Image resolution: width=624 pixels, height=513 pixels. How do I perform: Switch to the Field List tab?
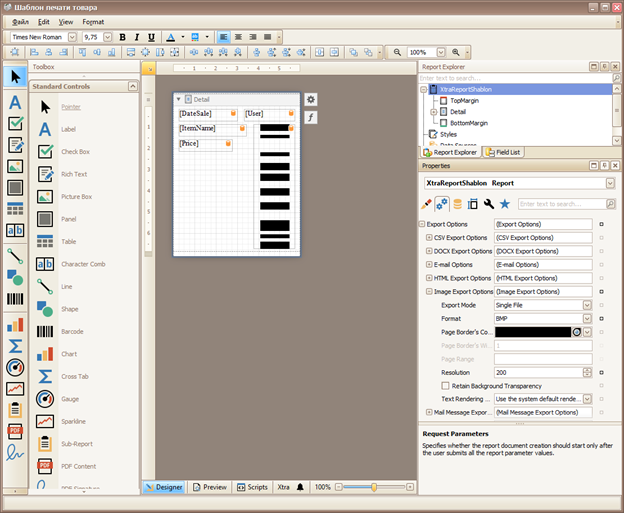[x=503, y=152]
